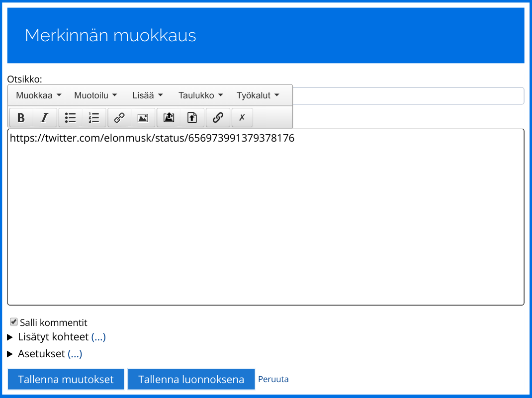Click the insert image icon
This screenshot has height=398, width=532.
pos(143,118)
